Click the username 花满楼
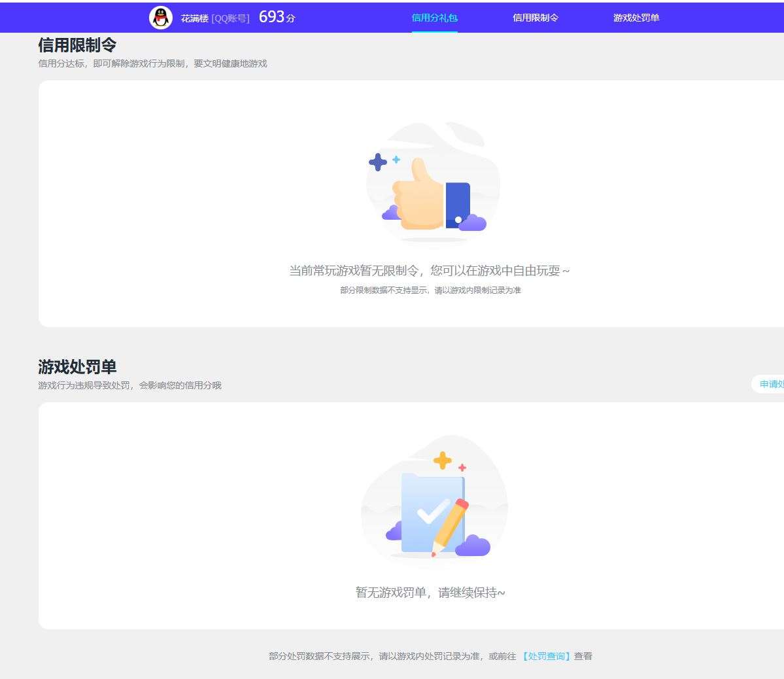Image resolution: width=784 pixels, height=679 pixels. (194, 18)
